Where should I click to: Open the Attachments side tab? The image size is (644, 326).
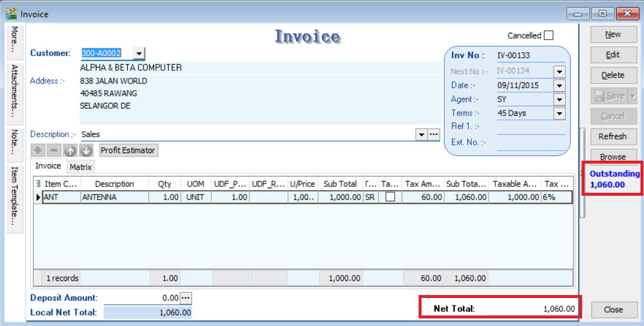[14, 91]
